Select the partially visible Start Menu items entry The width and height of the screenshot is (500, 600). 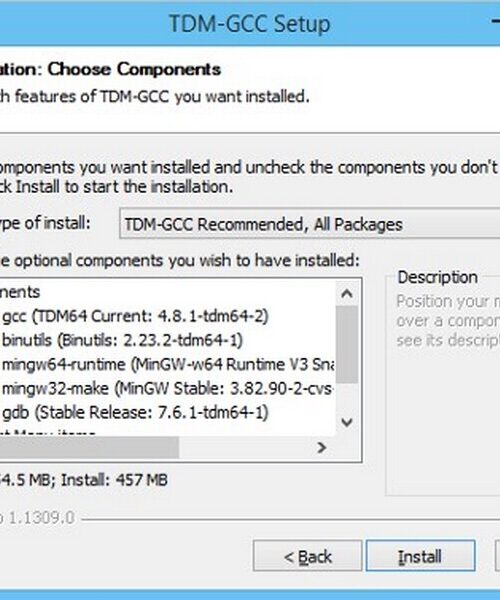[48, 432]
